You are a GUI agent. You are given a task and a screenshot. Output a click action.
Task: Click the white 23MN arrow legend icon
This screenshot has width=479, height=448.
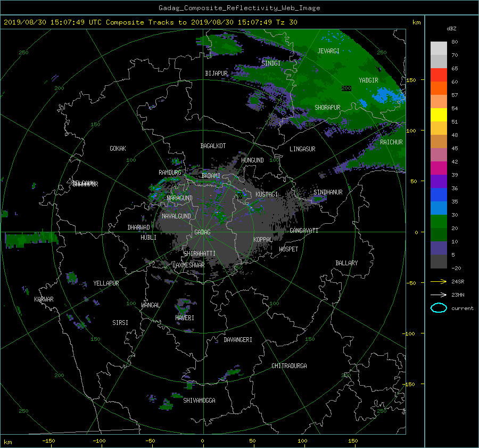pyautogui.click(x=439, y=295)
